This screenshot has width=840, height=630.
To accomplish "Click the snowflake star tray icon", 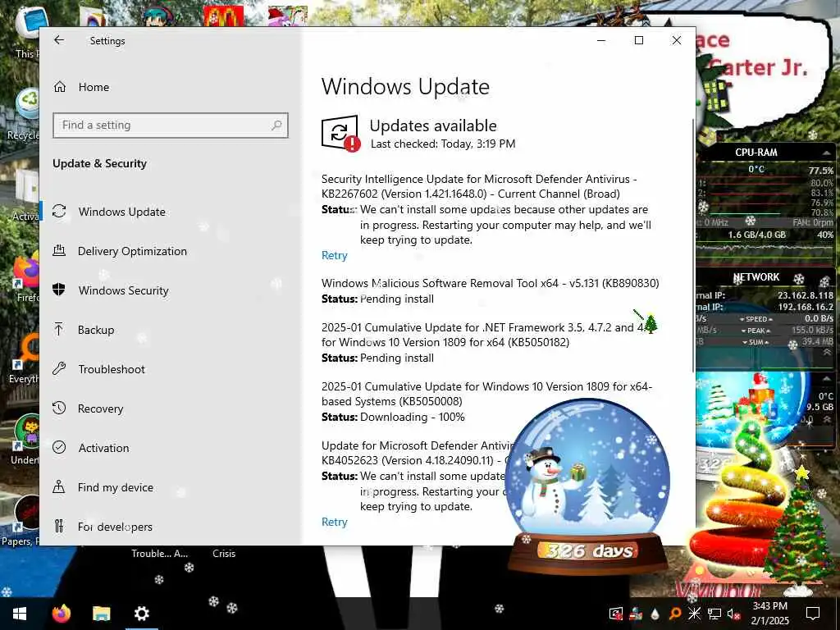I will pos(694,614).
